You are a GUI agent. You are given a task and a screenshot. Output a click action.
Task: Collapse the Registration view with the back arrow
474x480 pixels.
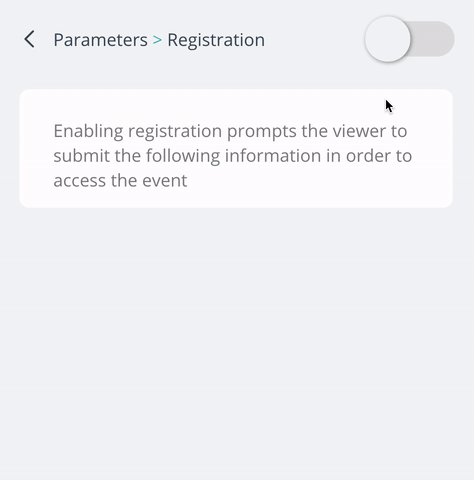coord(29,39)
